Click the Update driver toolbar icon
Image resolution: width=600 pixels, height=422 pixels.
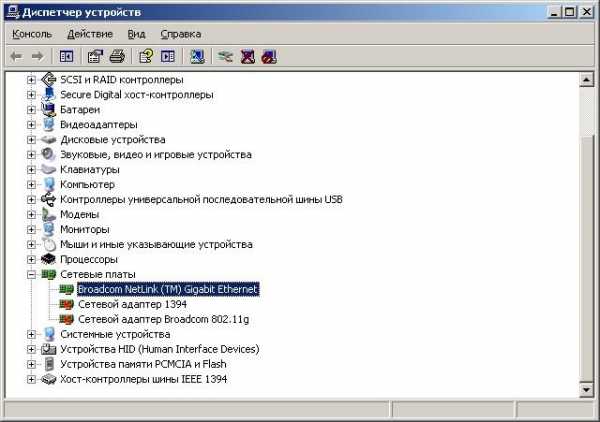click(x=225, y=57)
